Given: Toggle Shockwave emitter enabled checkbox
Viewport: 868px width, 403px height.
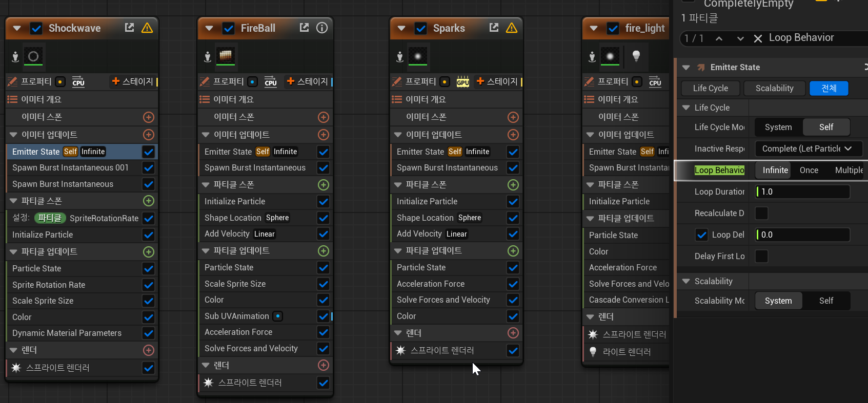Looking at the screenshot, I should (36, 28).
